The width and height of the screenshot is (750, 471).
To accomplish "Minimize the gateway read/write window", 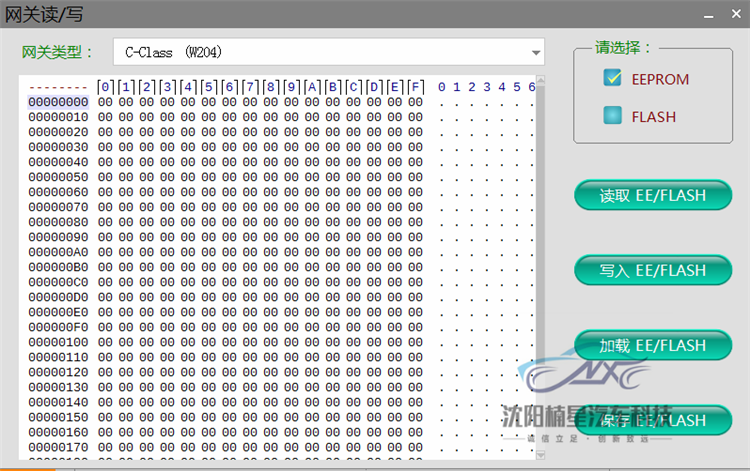I will click(x=709, y=14).
